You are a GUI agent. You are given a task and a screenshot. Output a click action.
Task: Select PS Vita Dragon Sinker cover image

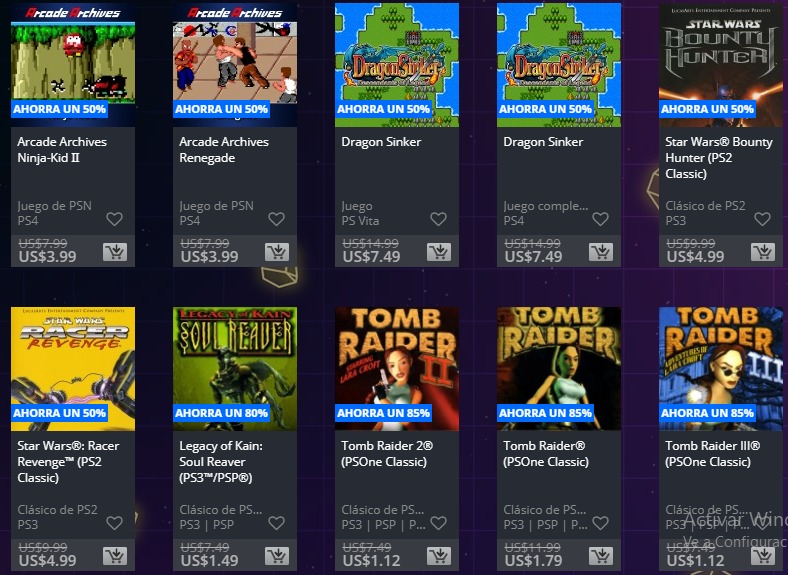397,65
